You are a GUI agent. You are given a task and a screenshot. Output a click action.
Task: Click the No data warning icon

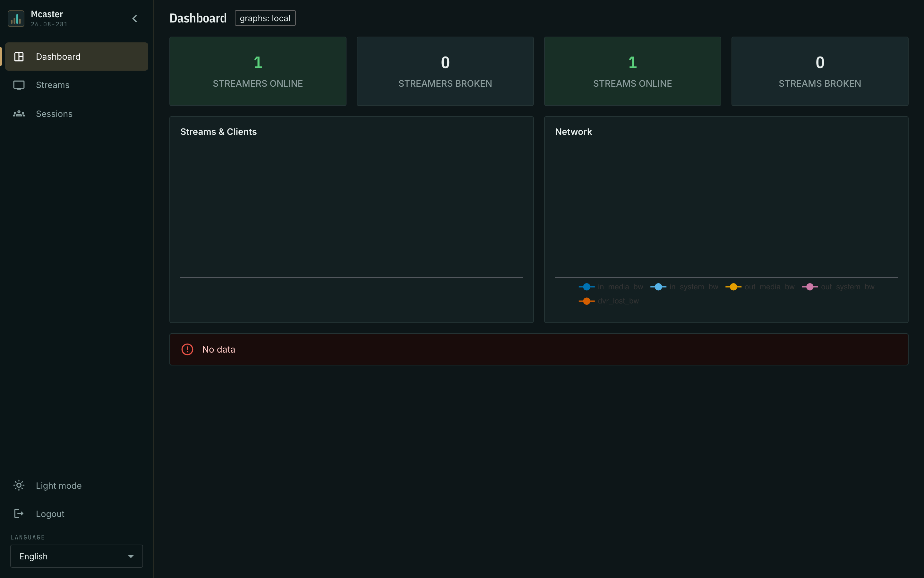click(187, 349)
